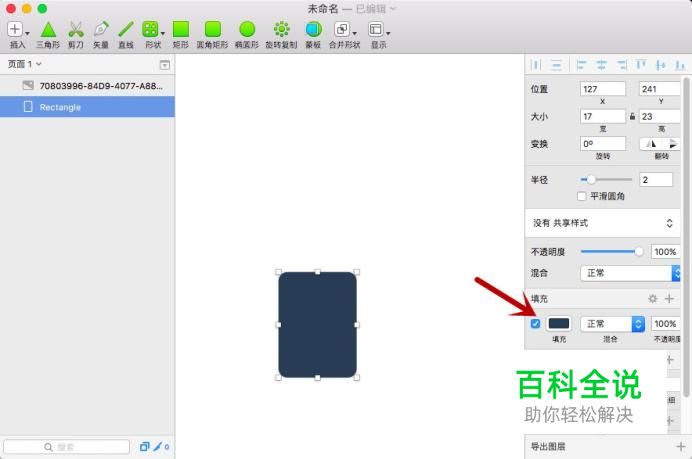Add export with 导出图层 plus icon
Viewport: 692px width, 459px height.
681,447
